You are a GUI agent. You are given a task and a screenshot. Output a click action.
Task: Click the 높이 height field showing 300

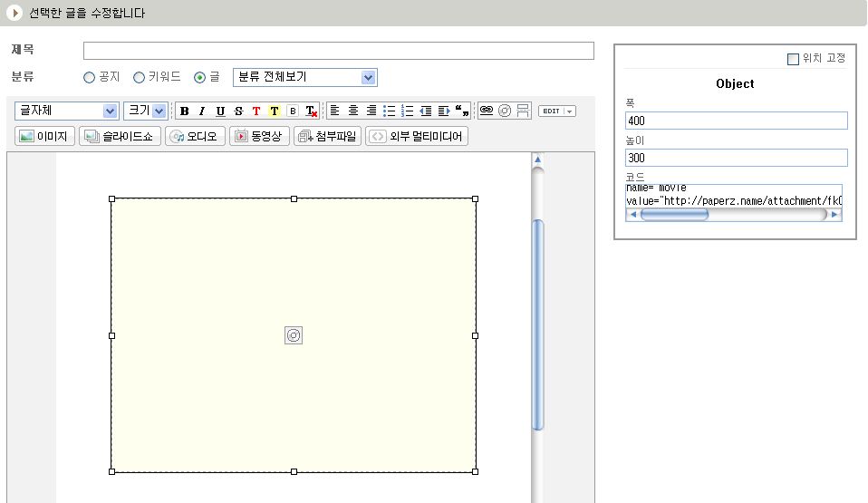coord(737,158)
